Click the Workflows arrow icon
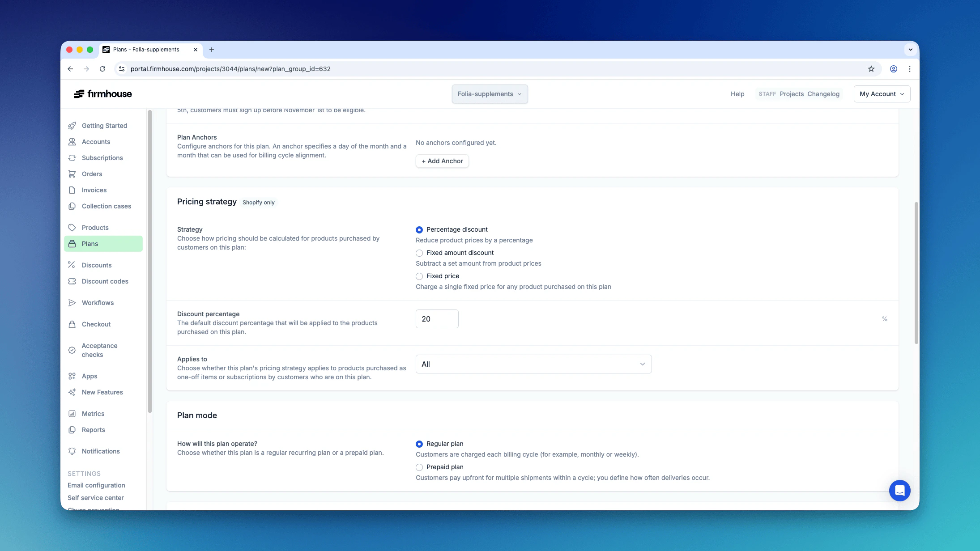The width and height of the screenshot is (980, 551). tap(72, 303)
